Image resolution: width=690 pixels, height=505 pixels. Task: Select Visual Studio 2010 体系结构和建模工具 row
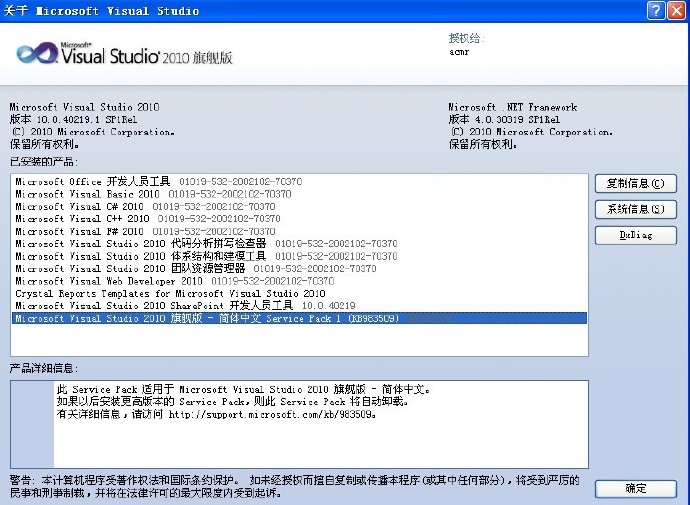pyautogui.click(x=299, y=256)
